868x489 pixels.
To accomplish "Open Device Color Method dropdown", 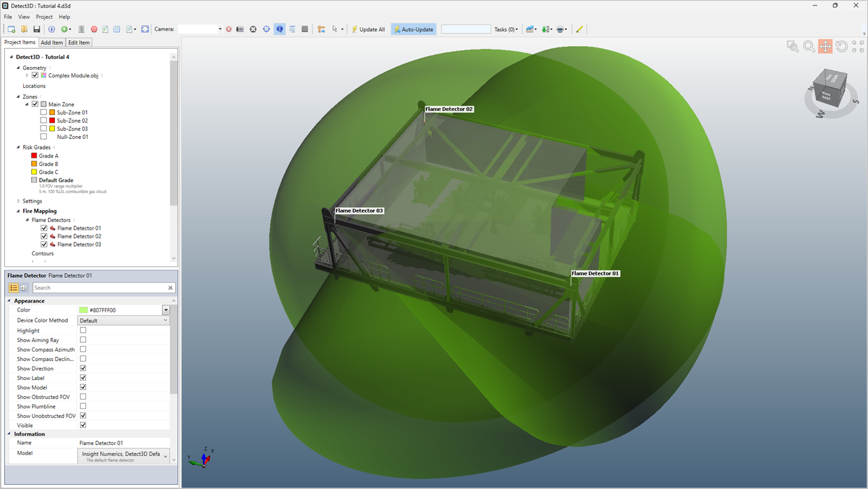I will [123, 320].
